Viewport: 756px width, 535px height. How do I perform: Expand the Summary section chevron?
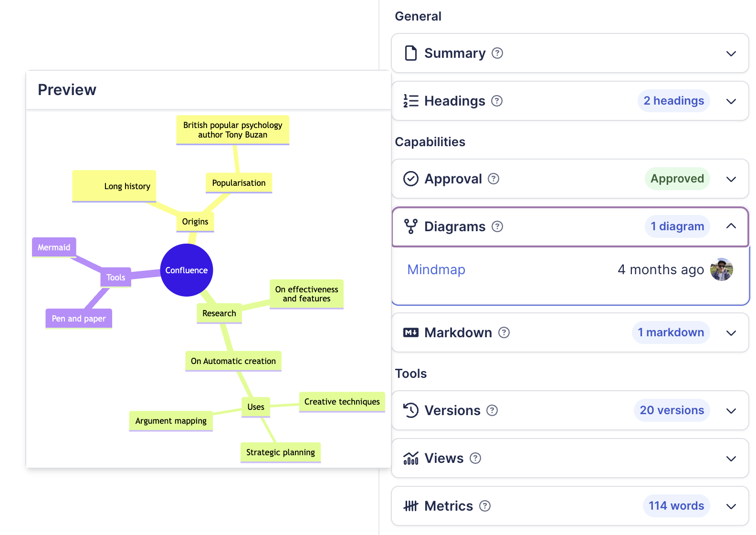pyautogui.click(x=731, y=53)
